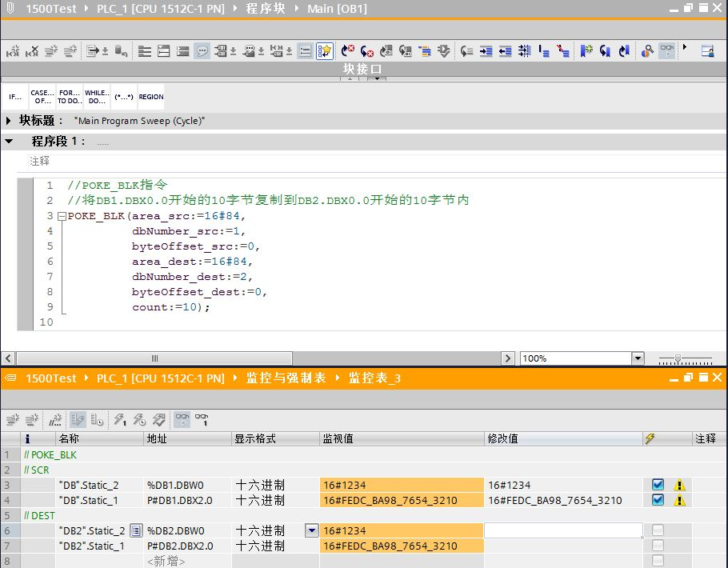This screenshot has height=568, width=728.
Task: Click 1500Test breadcrumb in watch table title
Action: tap(50, 378)
